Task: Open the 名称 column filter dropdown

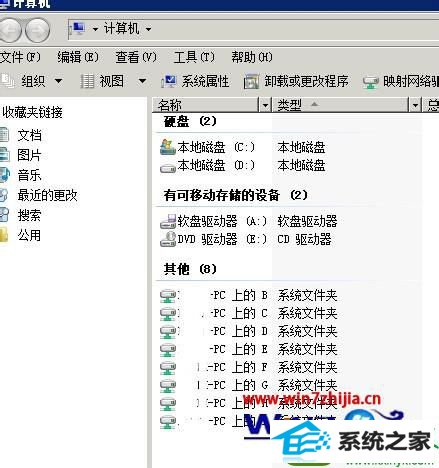Action: pyautogui.click(x=265, y=105)
